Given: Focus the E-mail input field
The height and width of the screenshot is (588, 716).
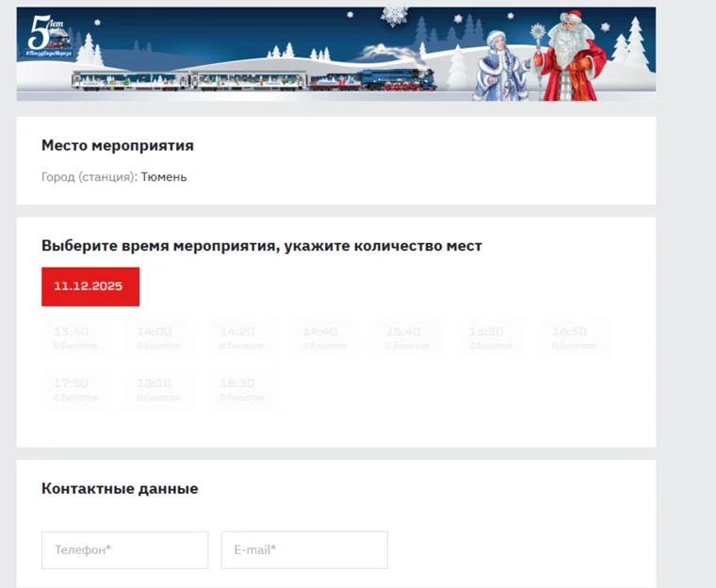Looking at the screenshot, I should [x=304, y=550].
